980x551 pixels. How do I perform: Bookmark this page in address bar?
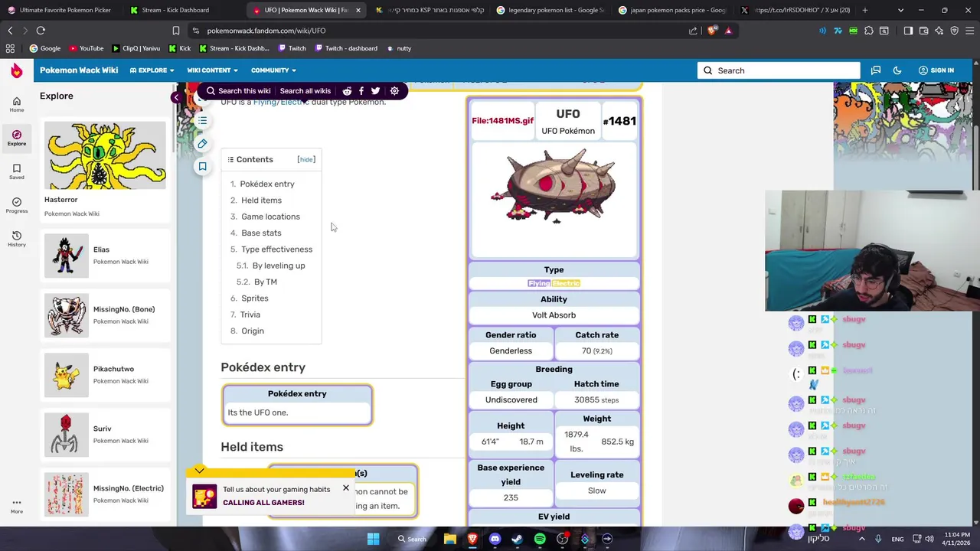(x=175, y=31)
